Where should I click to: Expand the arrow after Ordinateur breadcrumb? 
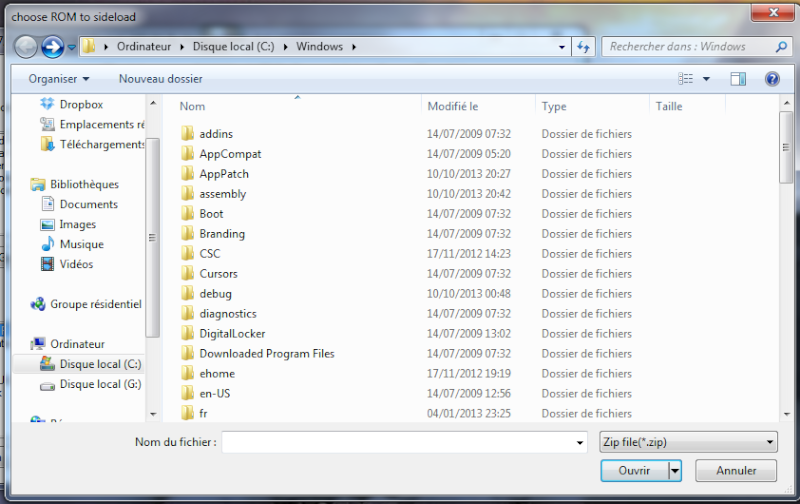[182, 47]
